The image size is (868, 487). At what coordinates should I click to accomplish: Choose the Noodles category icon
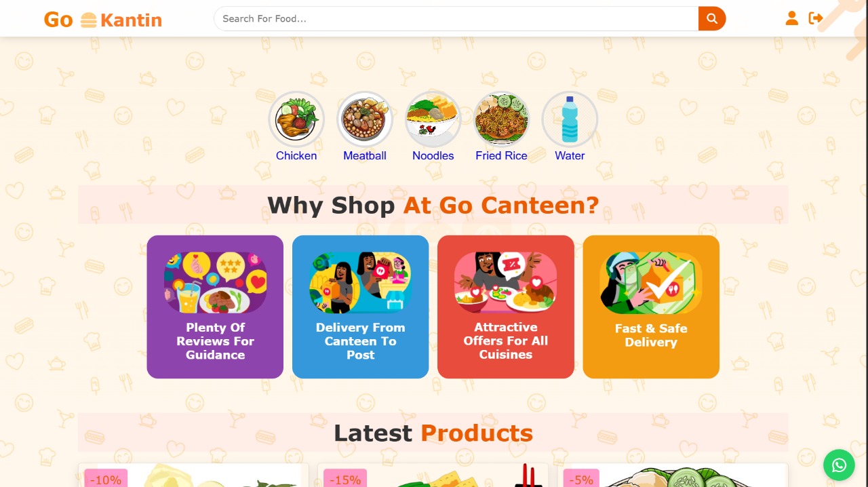pyautogui.click(x=433, y=119)
